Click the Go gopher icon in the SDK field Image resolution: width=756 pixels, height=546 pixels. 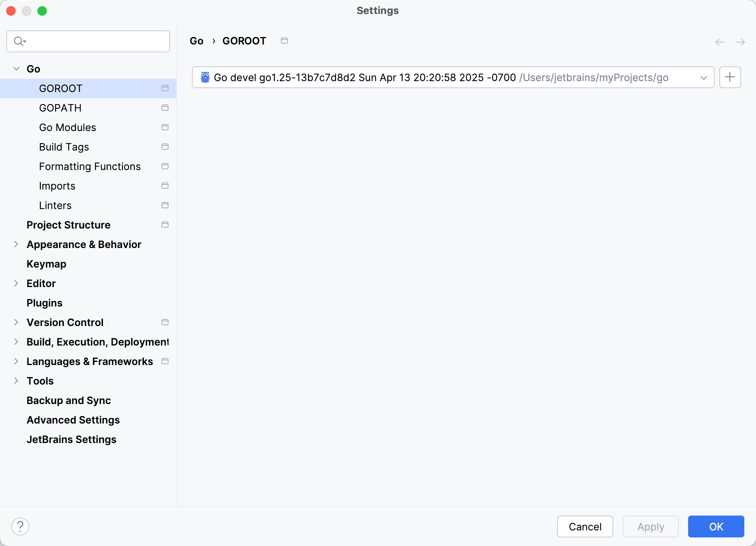[205, 77]
